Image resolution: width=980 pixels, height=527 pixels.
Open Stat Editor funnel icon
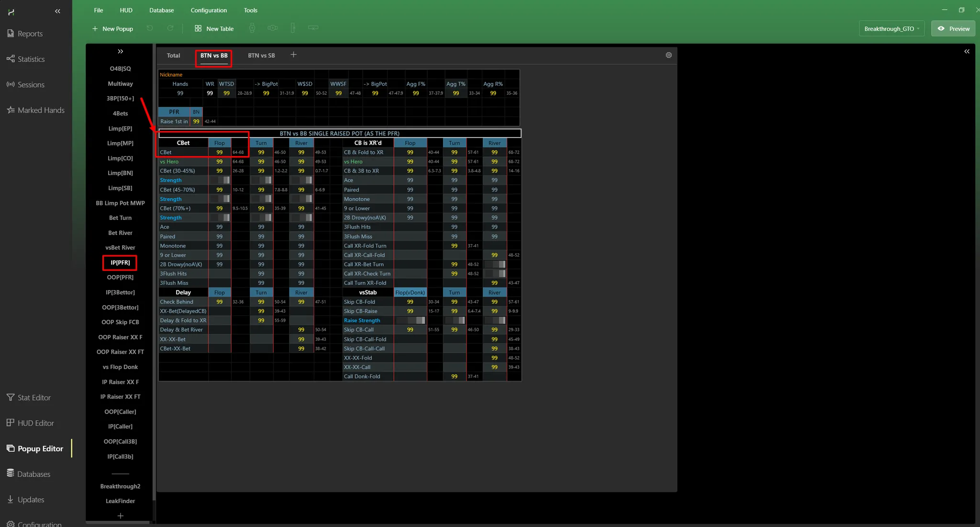point(11,397)
